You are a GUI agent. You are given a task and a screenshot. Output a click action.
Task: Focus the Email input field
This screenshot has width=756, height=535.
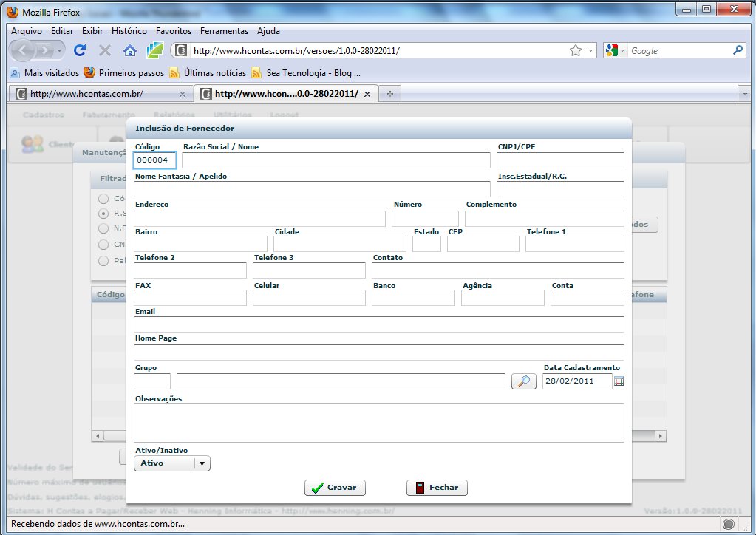click(x=379, y=324)
